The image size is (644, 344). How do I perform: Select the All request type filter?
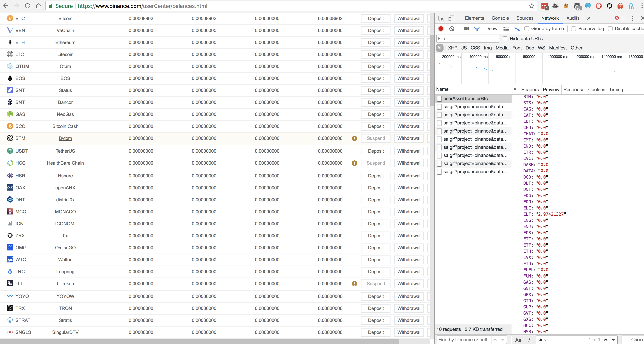440,48
